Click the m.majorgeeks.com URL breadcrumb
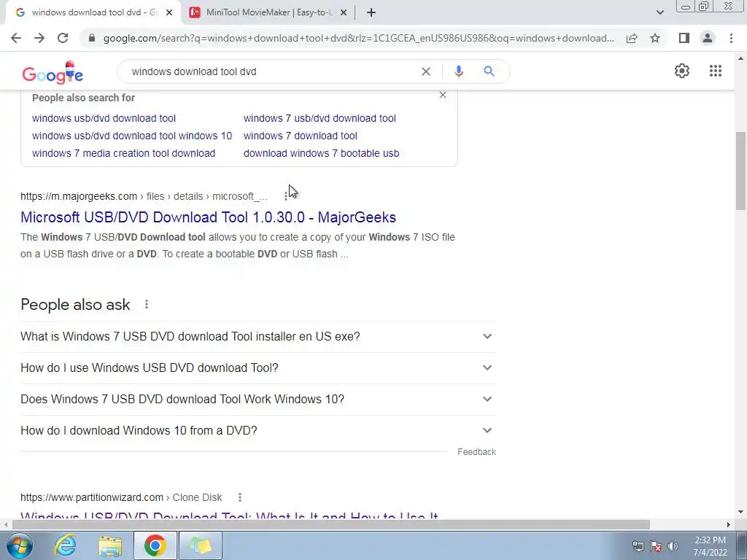The width and height of the screenshot is (747, 560). click(144, 196)
